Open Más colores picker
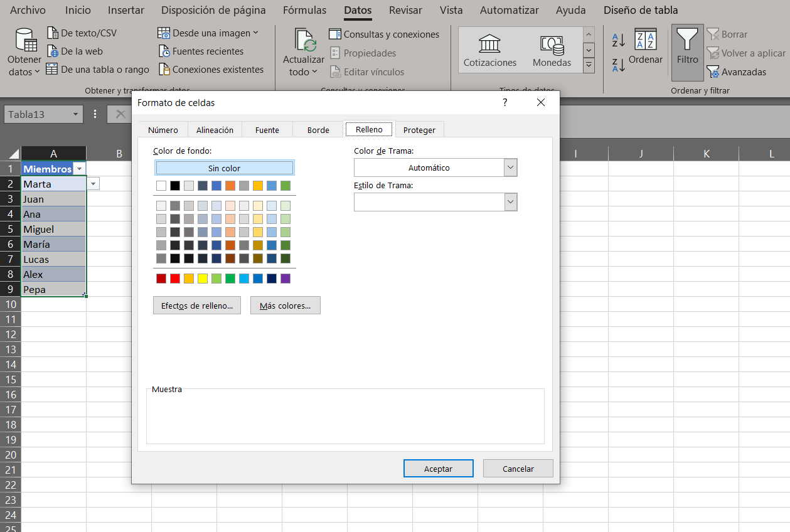The image size is (790, 532). 286,306
